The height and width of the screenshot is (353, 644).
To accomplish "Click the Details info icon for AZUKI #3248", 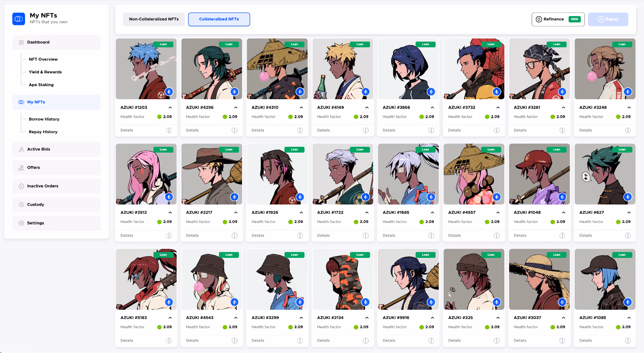I will point(628,130).
